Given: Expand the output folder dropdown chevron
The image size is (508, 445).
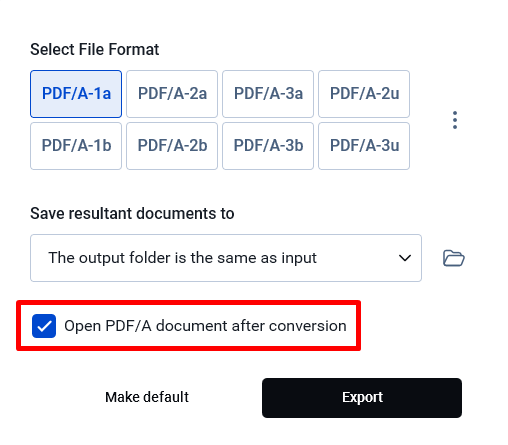Looking at the screenshot, I should pos(405,258).
